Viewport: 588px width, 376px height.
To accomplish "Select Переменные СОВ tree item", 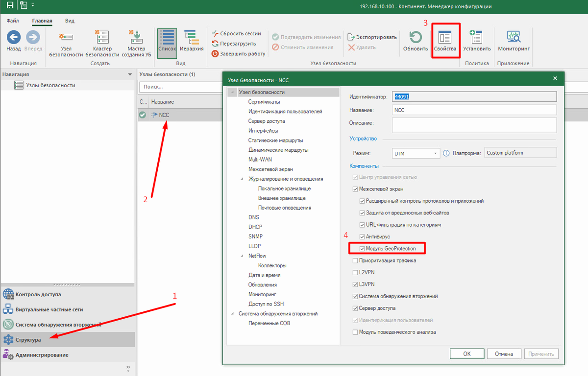I will [269, 323].
